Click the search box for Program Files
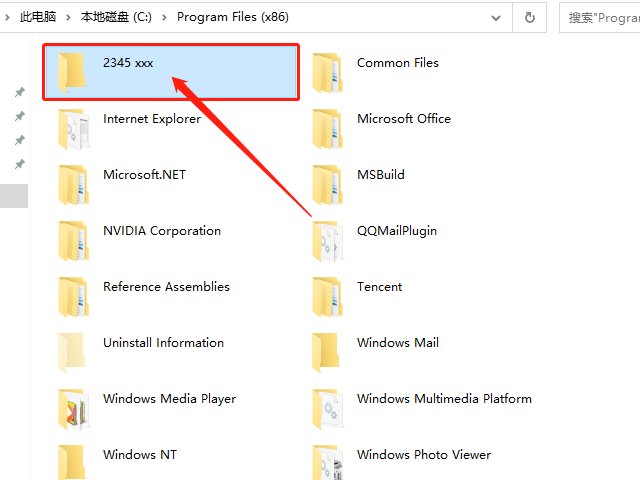This screenshot has width=640, height=480. pyautogui.click(x=602, y=17)
